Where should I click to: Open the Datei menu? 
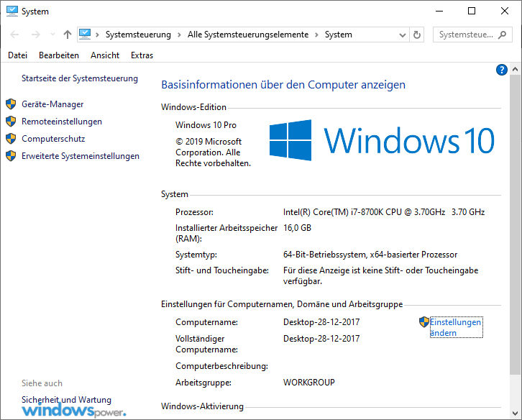pyautogui.click(x=17, y=55)
